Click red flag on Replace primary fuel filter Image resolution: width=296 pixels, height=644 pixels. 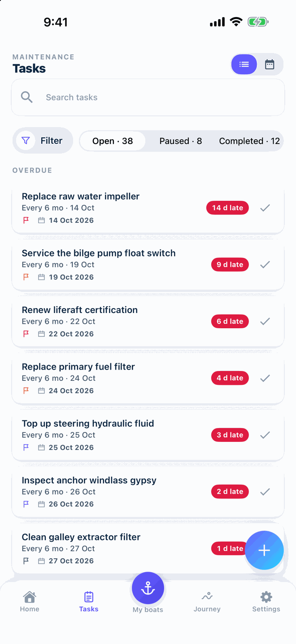pos(26,391)
